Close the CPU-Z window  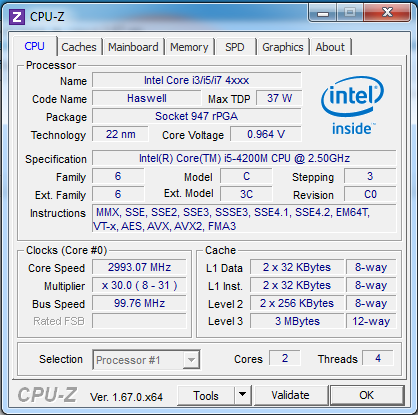[387, 13]
